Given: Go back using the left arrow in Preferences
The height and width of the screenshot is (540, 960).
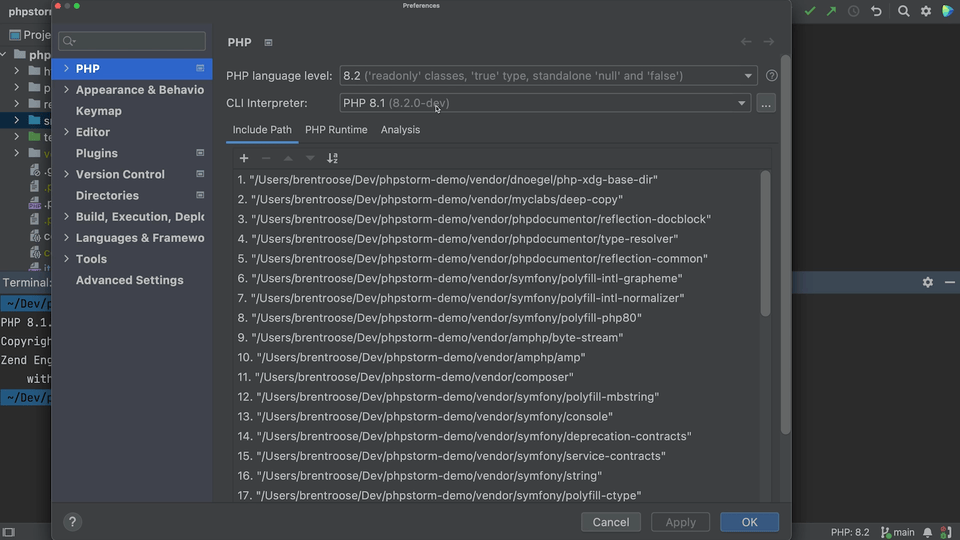Looking at the screenshot, I should click(746, 42).
